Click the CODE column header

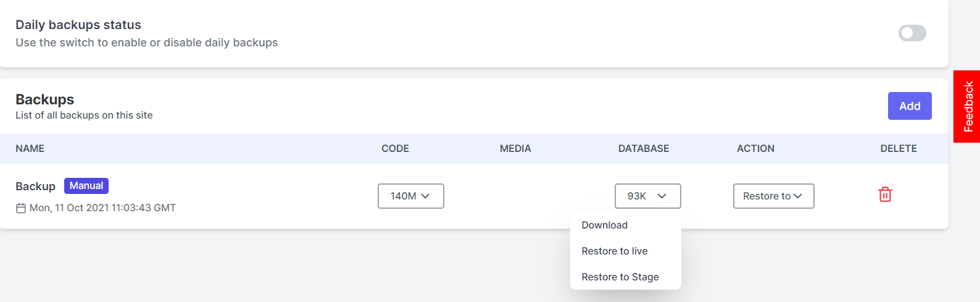tap(395, 149)
